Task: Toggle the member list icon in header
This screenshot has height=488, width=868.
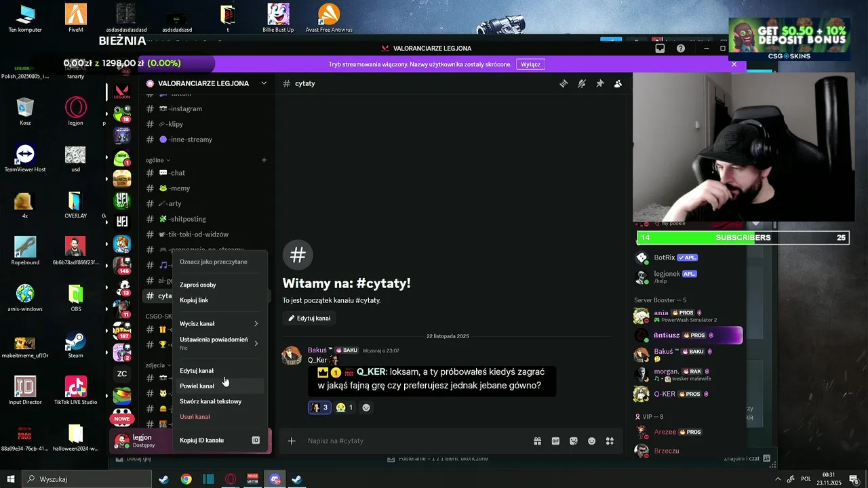Action: pos(618,83)
